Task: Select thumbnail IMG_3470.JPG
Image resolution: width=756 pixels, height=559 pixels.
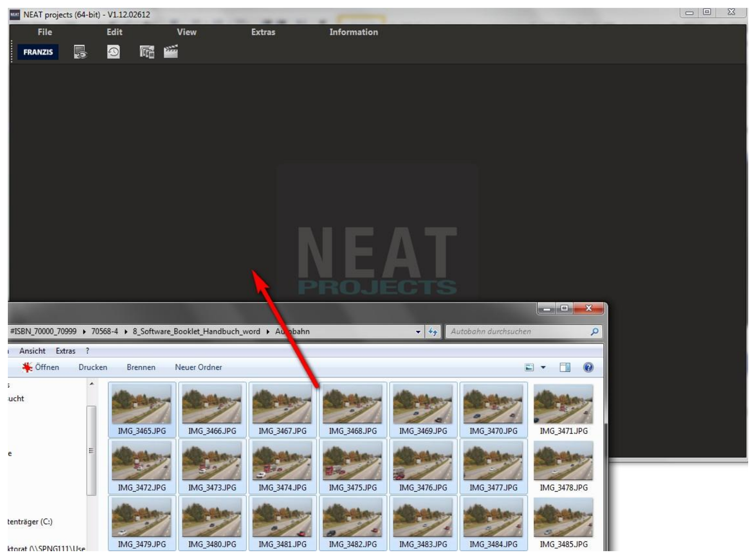Action: (x=493, y=409)
